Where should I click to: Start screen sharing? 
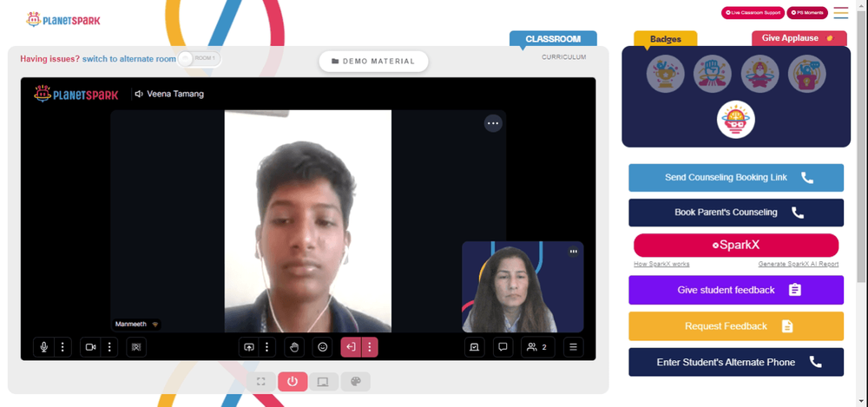248,347
